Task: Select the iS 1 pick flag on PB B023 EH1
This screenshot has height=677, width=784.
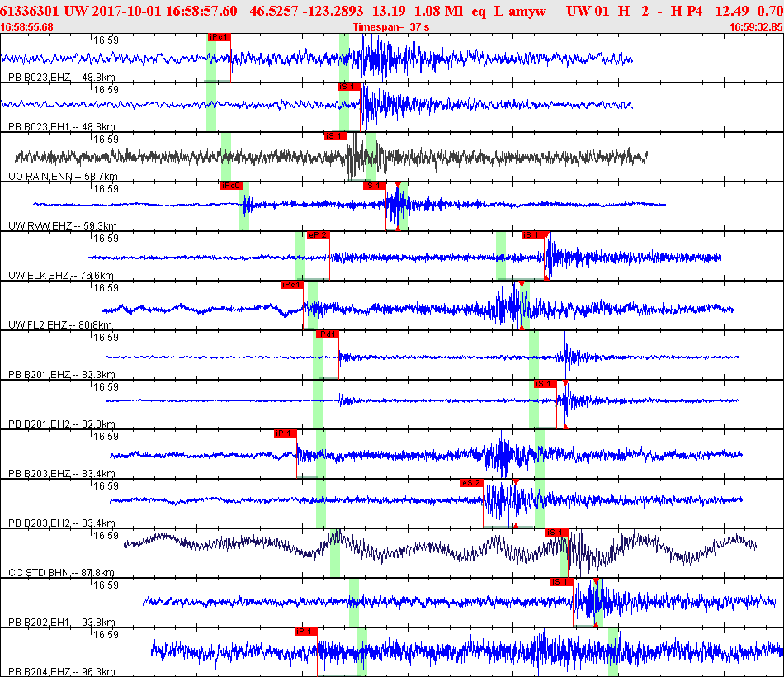Action: [348, 87]
